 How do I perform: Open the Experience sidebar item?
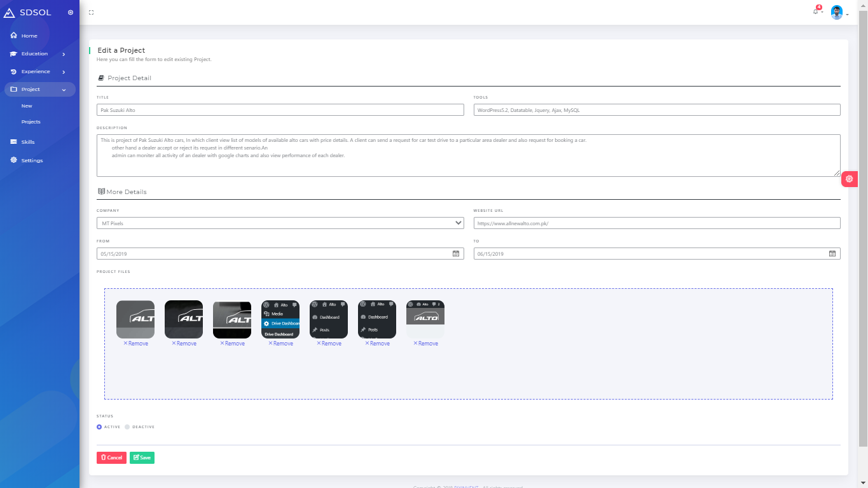[36, 72]
